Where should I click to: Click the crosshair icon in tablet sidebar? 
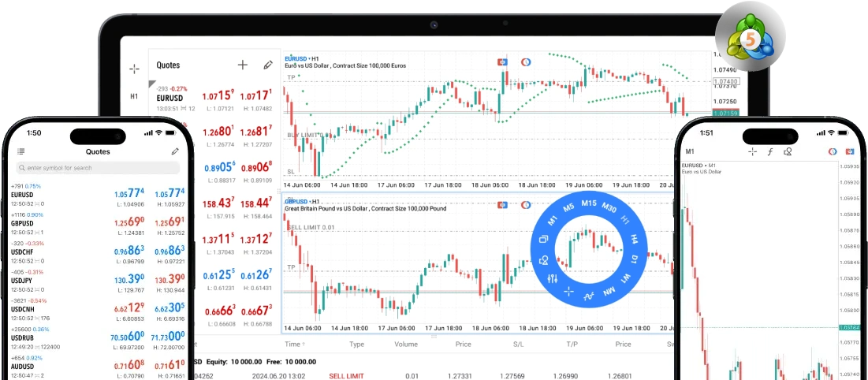pyautogui.click(x=134, y=69)
